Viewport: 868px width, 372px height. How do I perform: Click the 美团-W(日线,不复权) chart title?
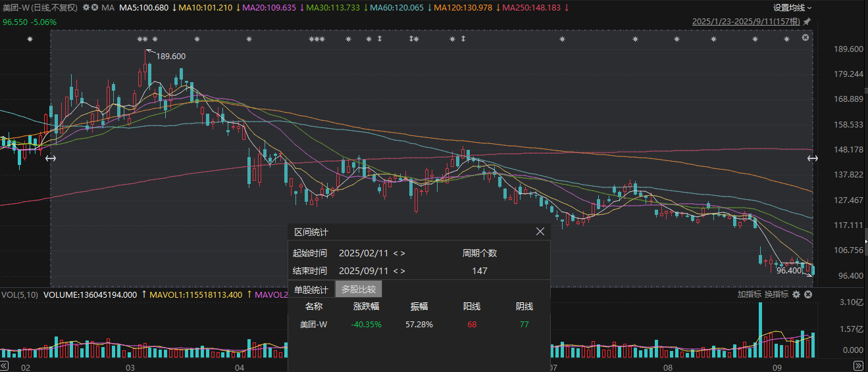(40, 8)
